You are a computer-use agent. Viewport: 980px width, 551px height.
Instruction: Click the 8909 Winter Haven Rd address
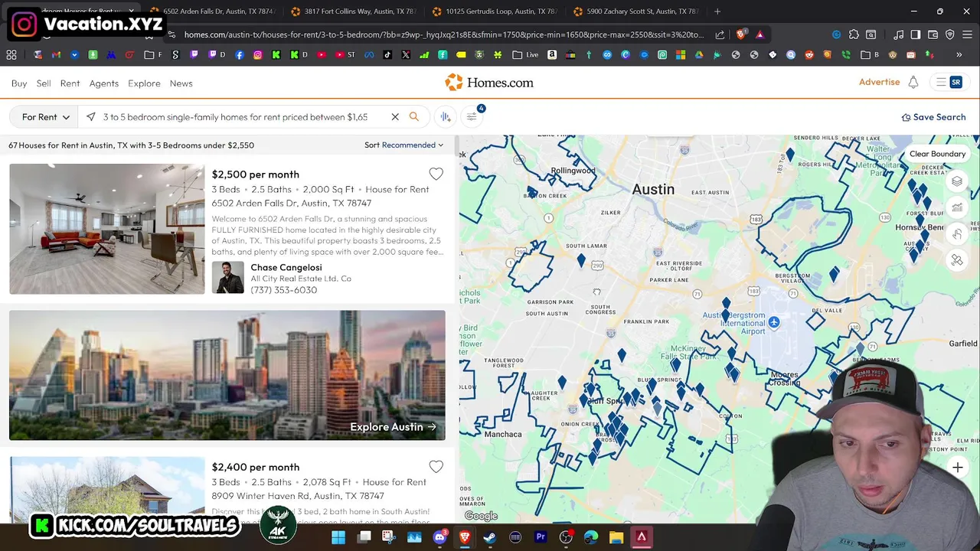point(298,496)
